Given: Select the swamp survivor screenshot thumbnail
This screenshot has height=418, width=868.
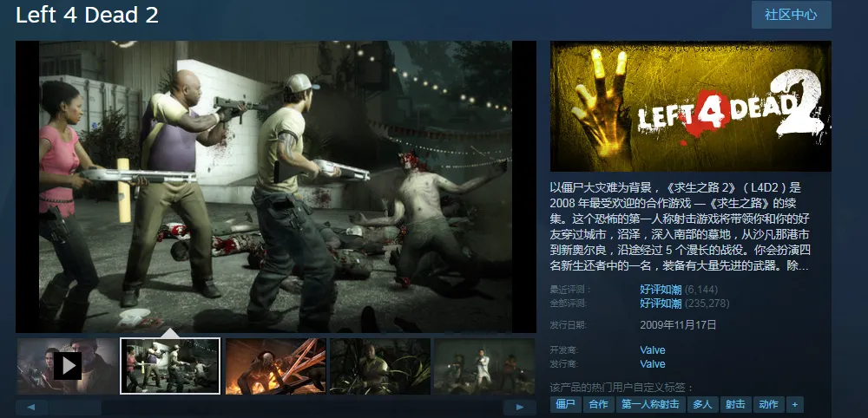Looking at the screenshot, I should pos(380,366).
